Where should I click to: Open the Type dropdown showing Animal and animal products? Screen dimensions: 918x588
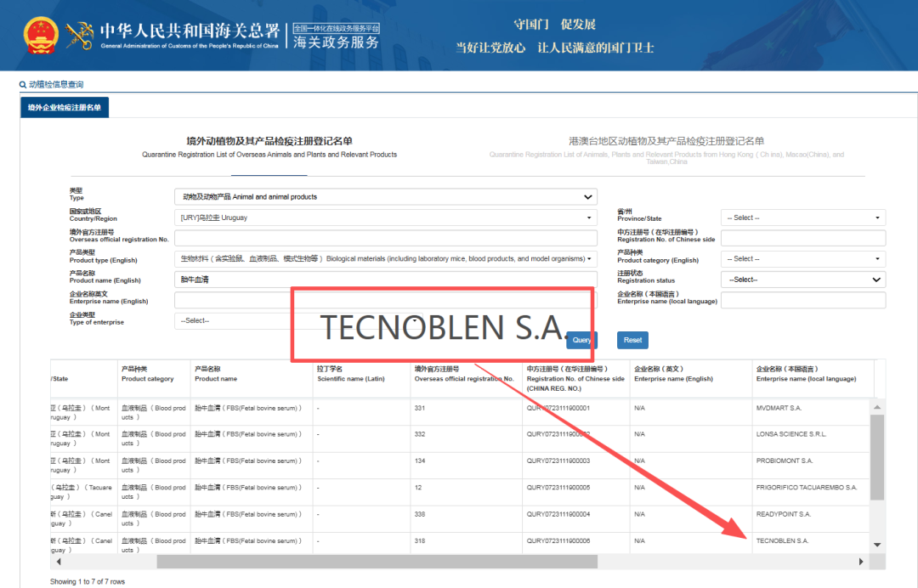click(386, 196)
